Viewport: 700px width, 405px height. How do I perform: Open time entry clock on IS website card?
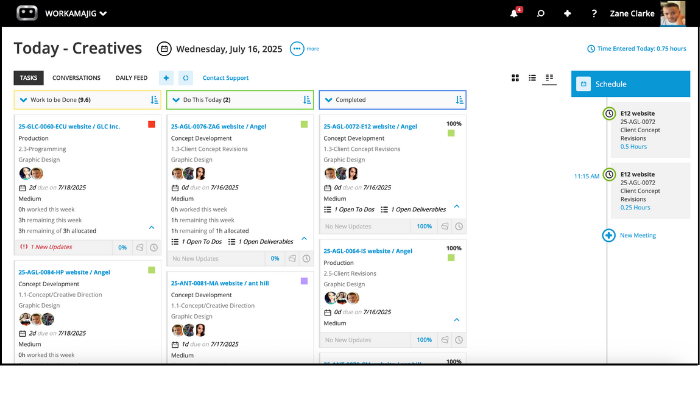[459, 340]
